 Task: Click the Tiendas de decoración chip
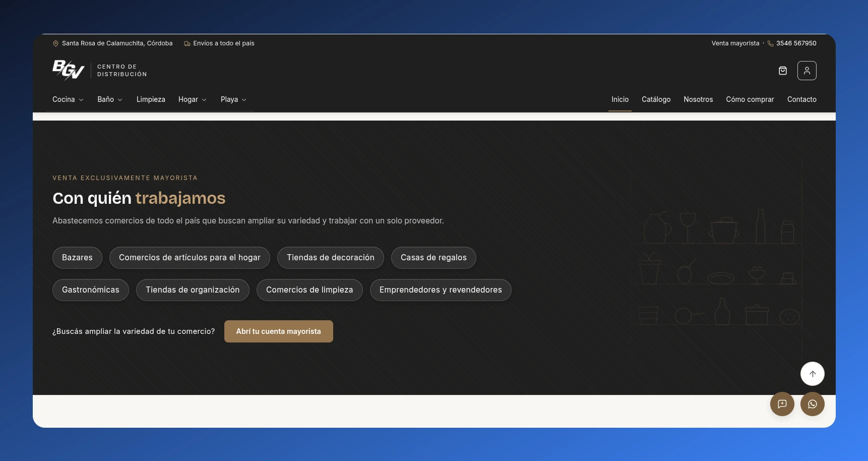(331, 258)
